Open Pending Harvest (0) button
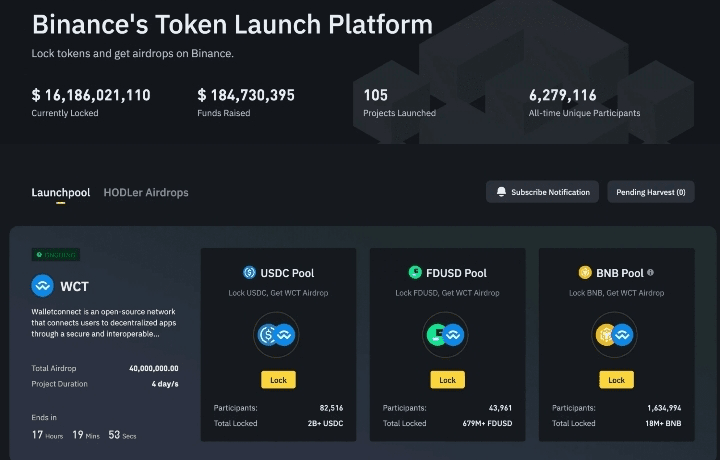Image resolution: width=720 pixels, height=460 pixels. point(651,192)
